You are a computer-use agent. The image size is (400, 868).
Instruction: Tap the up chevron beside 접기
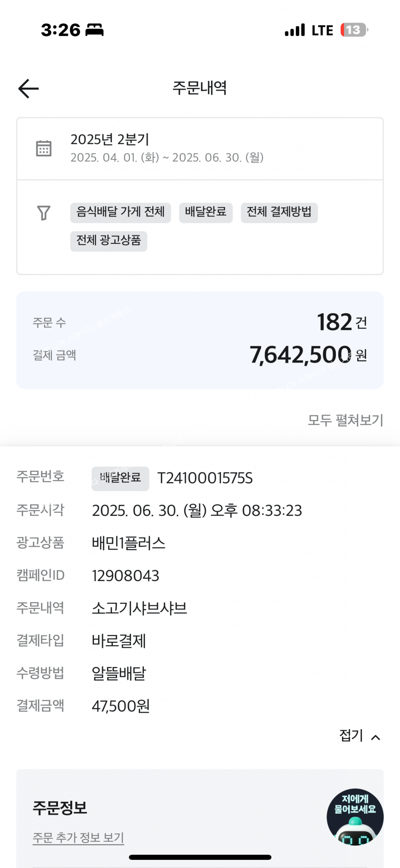(376, 738)
